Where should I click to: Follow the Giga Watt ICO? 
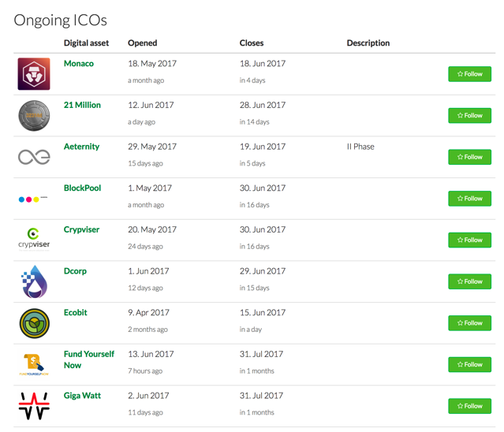(x=469, y=406)
